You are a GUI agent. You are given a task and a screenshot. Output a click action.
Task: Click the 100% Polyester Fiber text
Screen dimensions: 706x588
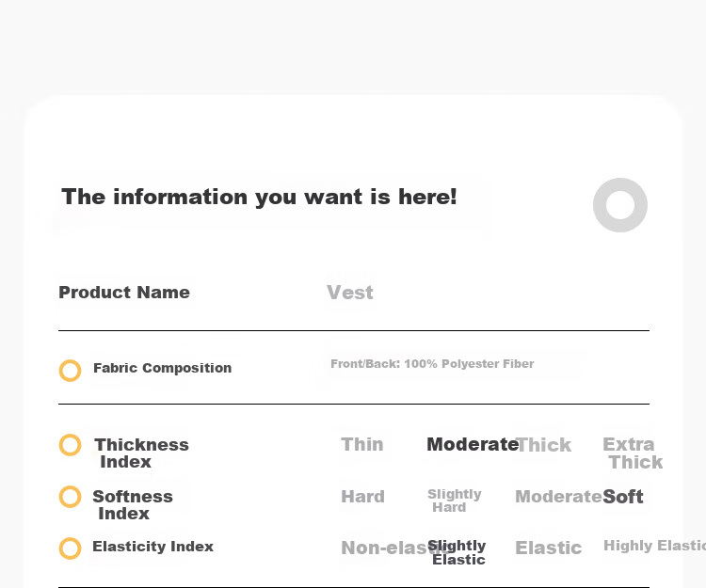pyautogui.click(x=469, y=363)
